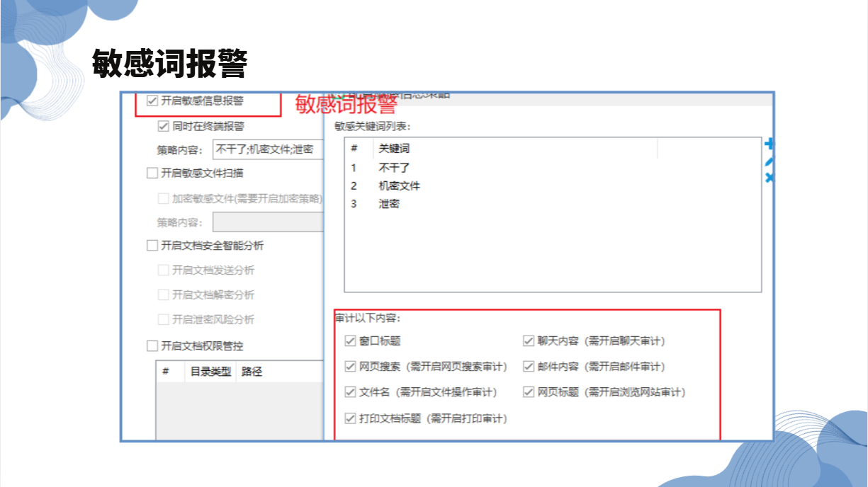
Task: Click the 目录类型 column header
Action: [210, 372]
